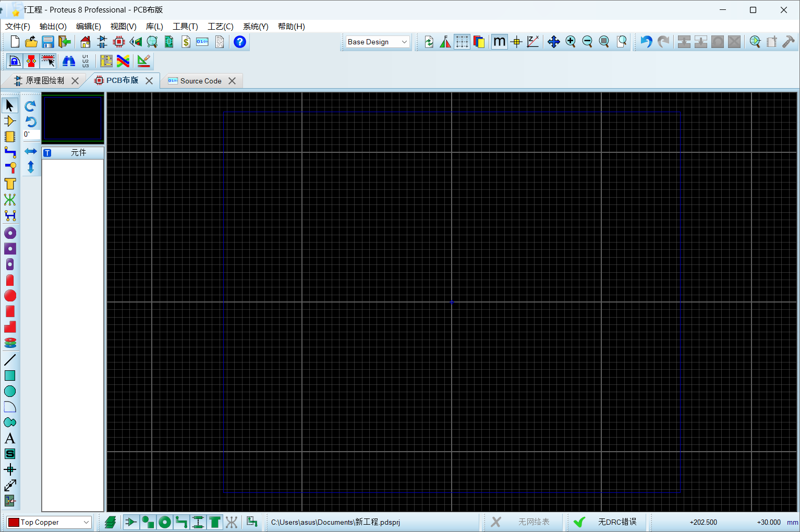The image size is (800, 532).
Task: Select the Dimension Mode tool
Action: 10,485
